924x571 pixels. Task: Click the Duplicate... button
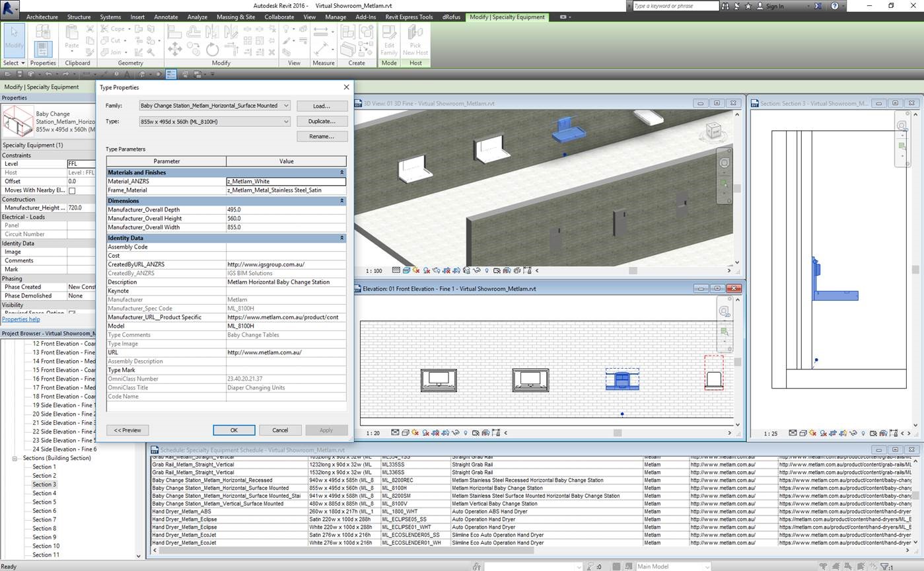pos(322,122)
